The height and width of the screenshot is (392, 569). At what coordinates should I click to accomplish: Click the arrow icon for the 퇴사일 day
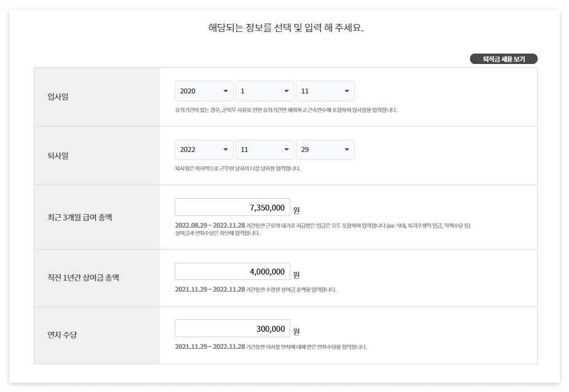(x=346, y=149)
